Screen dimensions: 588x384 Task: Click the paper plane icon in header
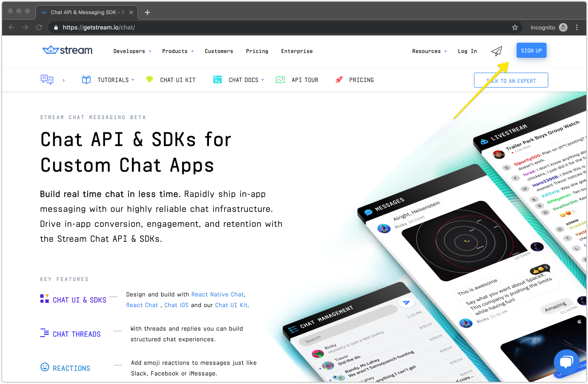497,51
